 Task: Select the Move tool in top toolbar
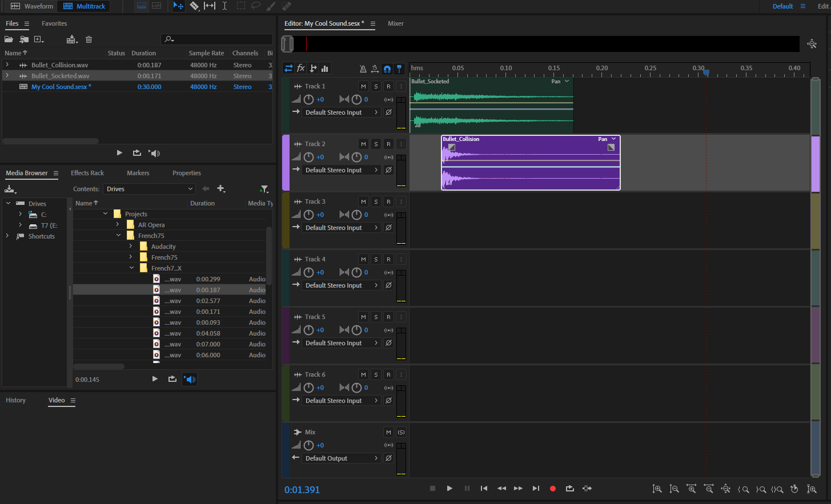point(178,6)
